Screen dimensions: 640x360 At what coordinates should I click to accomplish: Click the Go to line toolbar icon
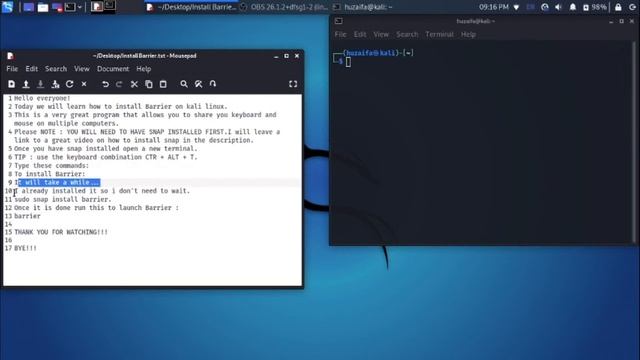click(213, 84)
